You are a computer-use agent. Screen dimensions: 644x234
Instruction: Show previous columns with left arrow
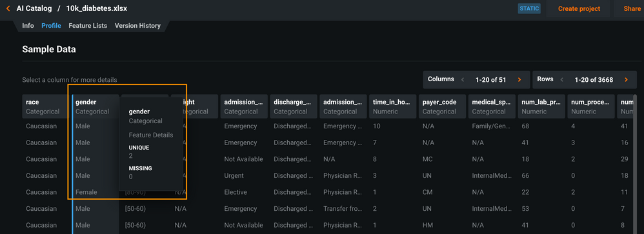pyautogui.click(x=463, y=80)
